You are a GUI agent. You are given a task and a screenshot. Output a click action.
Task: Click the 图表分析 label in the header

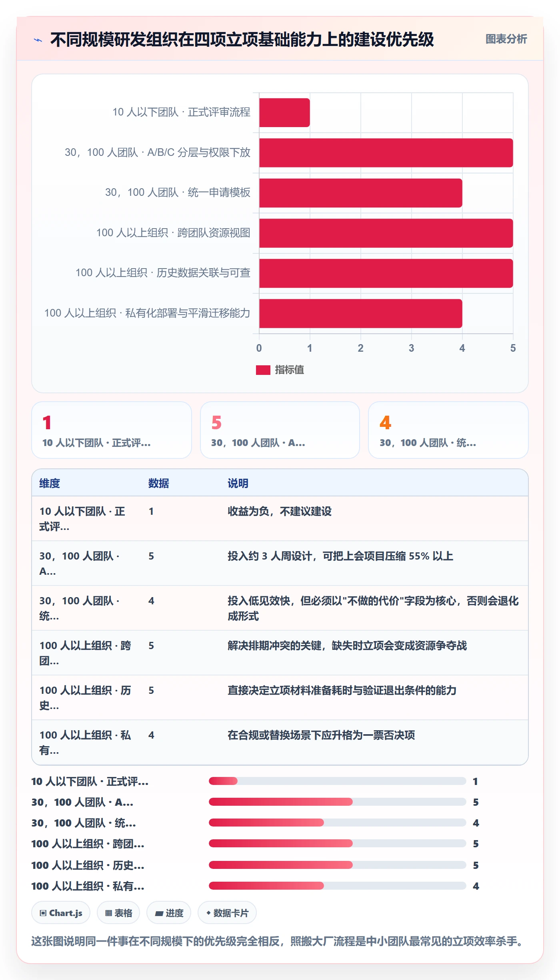(506, 39)
